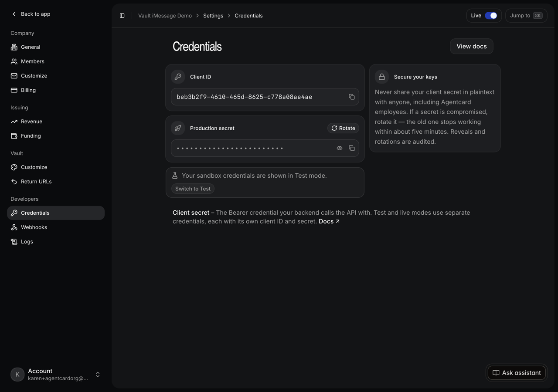Open the General company settings
Viewport: 558px width, 392px height.
(x=56, y=47)
